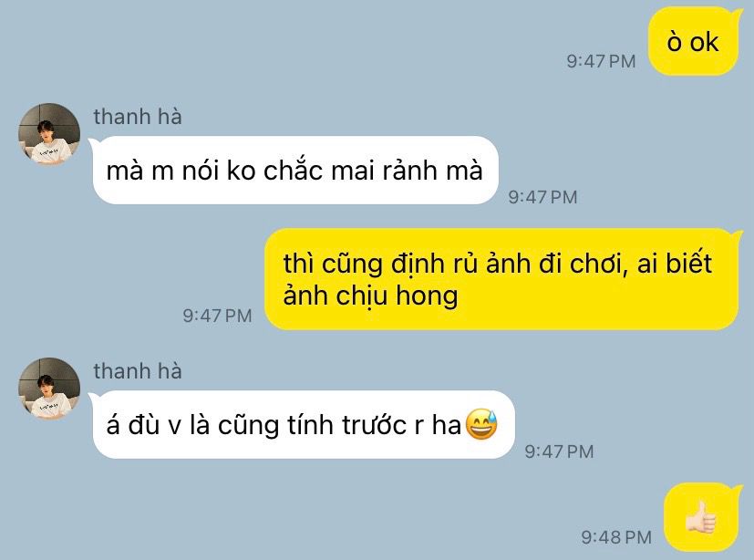Select "mà m nói ko chắc mai rảnh mà" bubble

[295, 171]
